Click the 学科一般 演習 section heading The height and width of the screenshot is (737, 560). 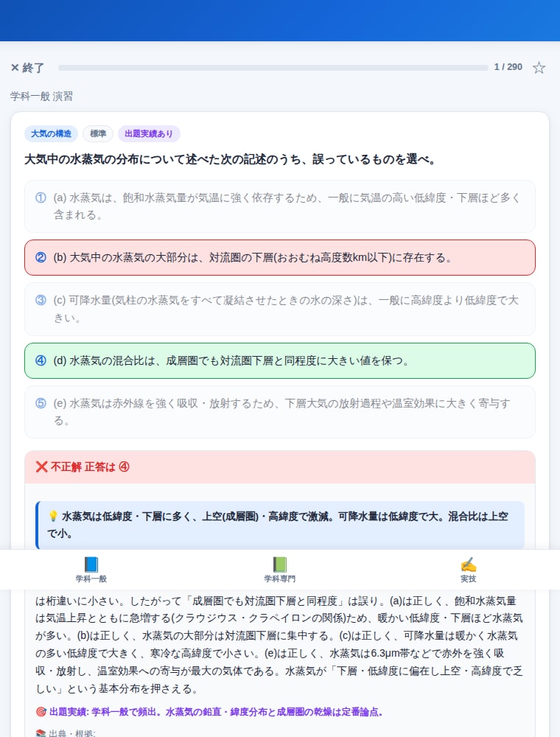(41, 97)
